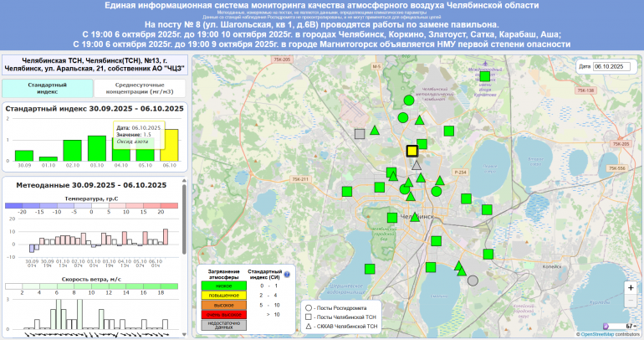Zoom in the map with plus
This screenshot has width=644, height=340.
point(630,287)
